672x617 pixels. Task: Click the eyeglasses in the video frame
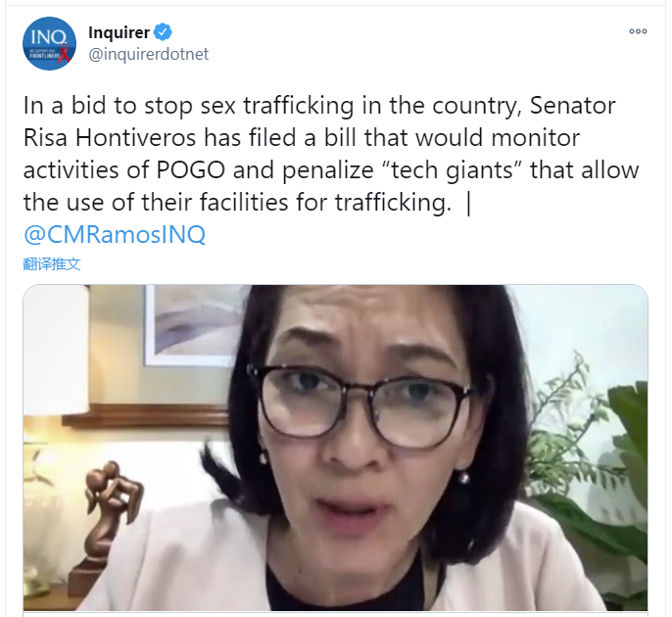click(360, 404)
